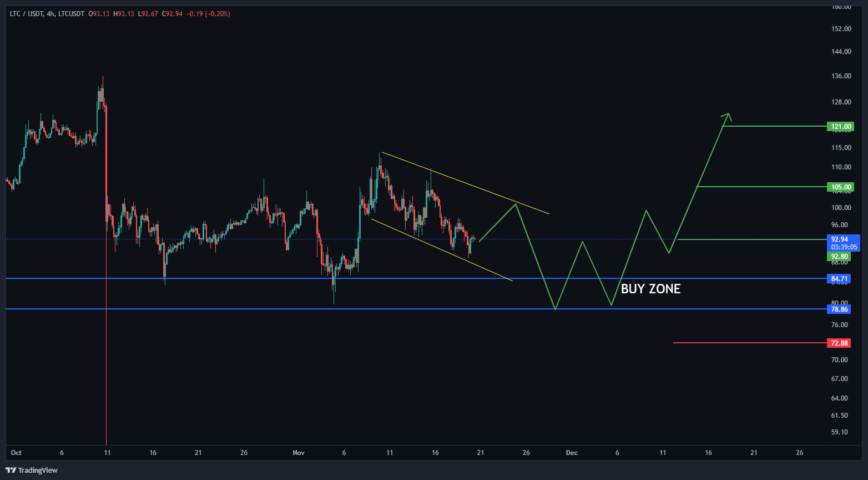The image size is (868, 480).
Task: Click the 128.00 tick on price scale
Action: 841,102
